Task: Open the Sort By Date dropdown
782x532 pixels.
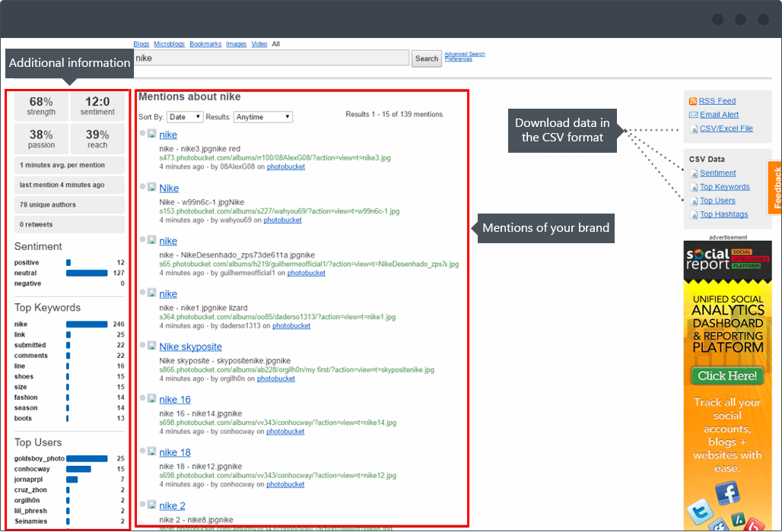Action: pos(185,117)
